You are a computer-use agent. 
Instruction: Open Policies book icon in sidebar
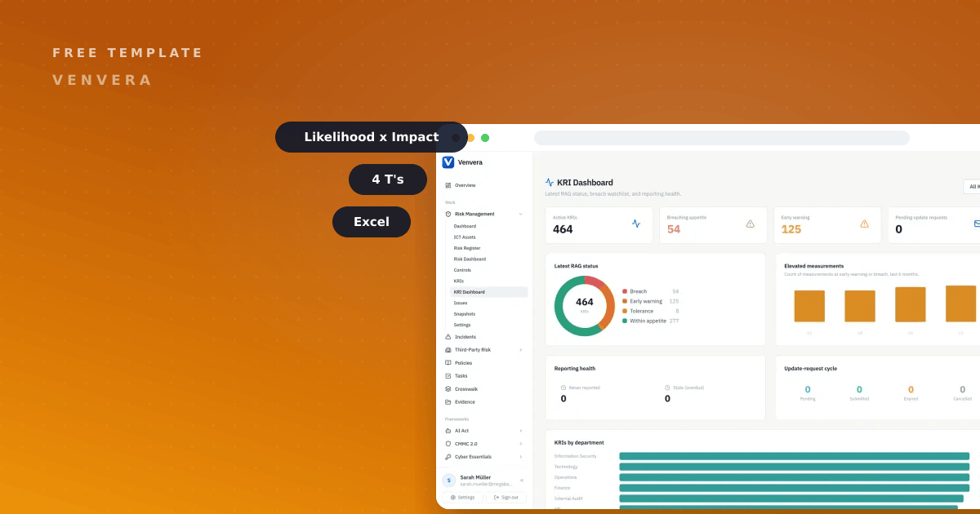coord(448,363)
